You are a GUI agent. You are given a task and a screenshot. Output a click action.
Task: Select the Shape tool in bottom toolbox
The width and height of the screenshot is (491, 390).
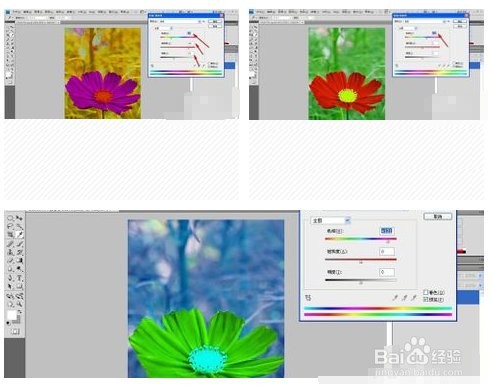[x=19, y=287]
